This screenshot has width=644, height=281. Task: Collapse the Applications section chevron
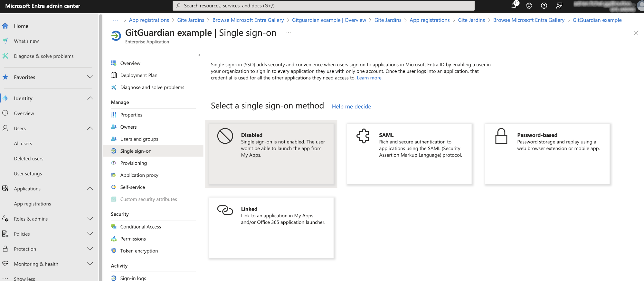(x=90, y=188)
